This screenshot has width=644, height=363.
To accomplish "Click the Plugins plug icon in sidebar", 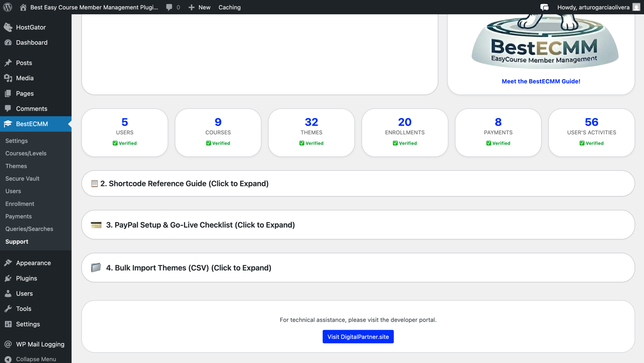I will click(x=8, y=278).
